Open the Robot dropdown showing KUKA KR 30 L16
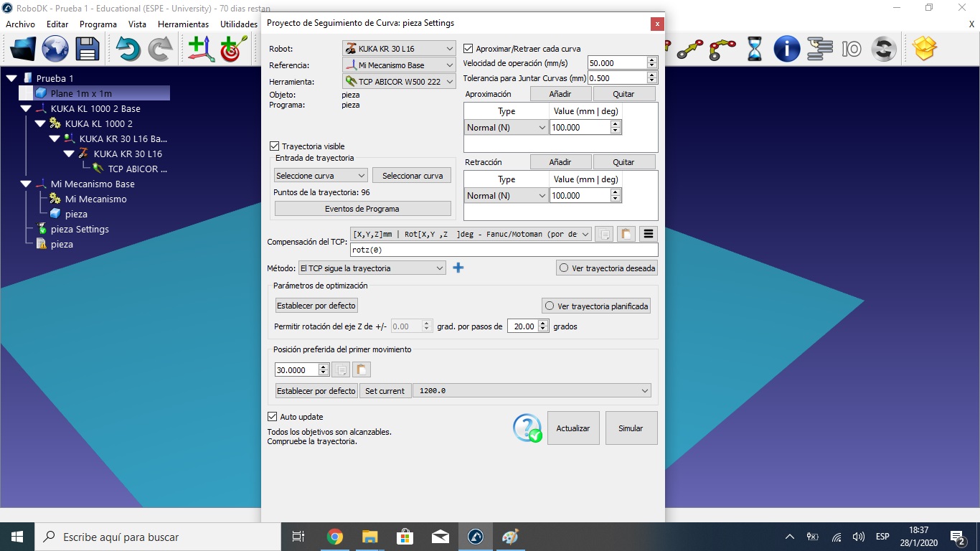Viewport: 980px width, 551px height. (399, 49)
